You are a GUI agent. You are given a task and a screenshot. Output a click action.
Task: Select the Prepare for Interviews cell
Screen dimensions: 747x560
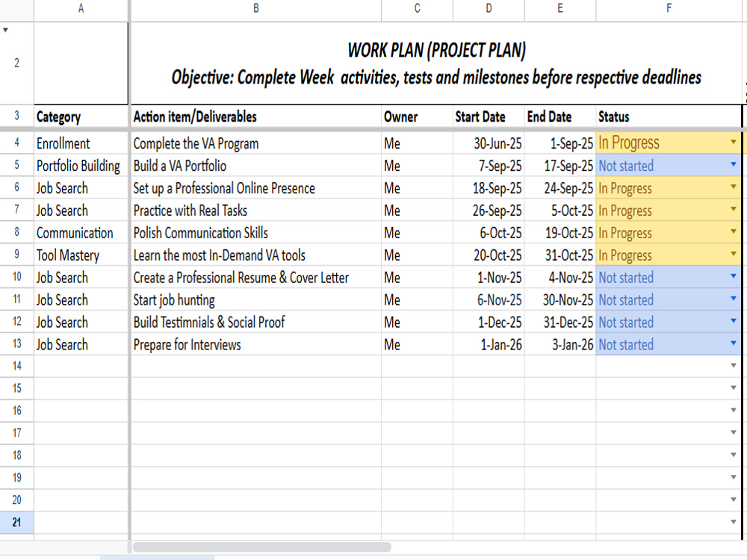(x=255, y=344)
